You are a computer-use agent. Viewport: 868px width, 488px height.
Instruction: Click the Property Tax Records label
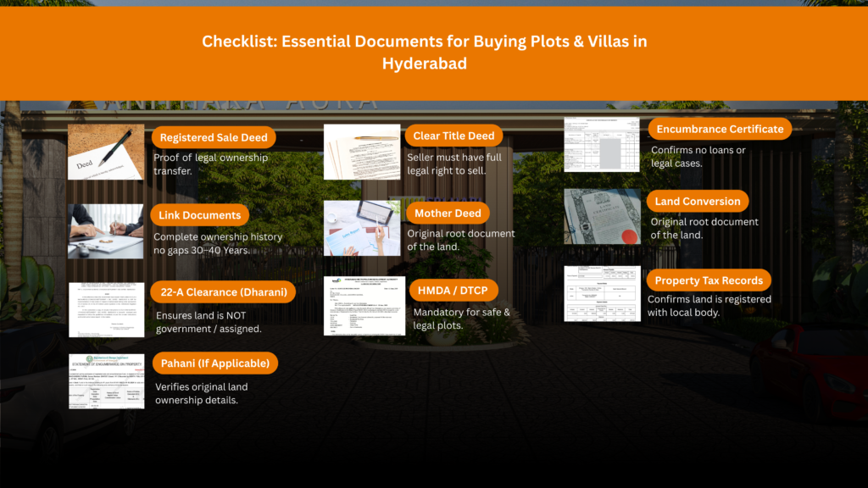click(x=709, y=280)
